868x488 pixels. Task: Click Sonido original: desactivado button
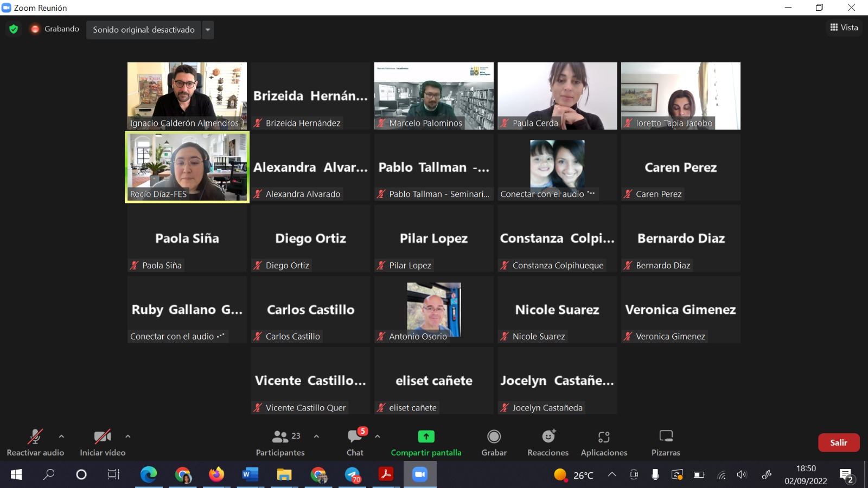pos(144,30)
